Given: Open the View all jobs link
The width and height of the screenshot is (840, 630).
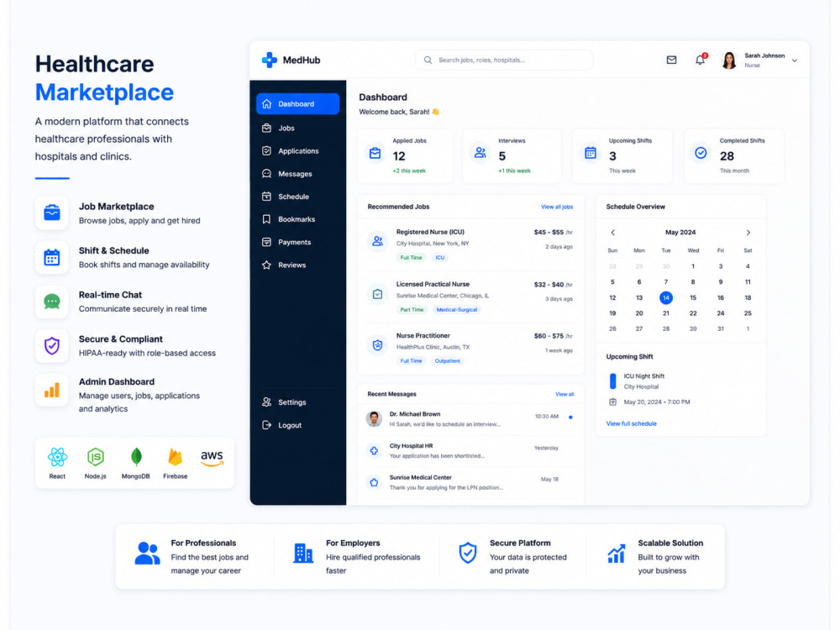Looking at the screenshot, I should [x=557, y=207].
